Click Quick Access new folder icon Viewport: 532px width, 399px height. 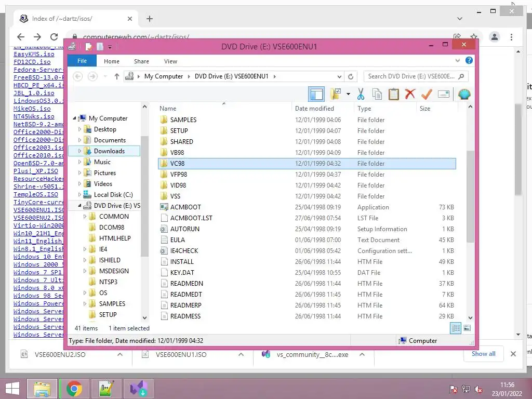click(x=100, y=46)
